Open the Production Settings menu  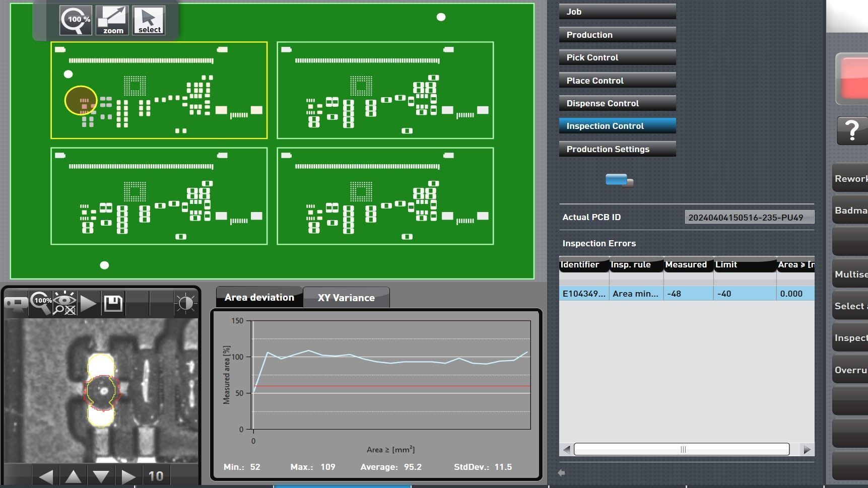(x=617, y=149)
